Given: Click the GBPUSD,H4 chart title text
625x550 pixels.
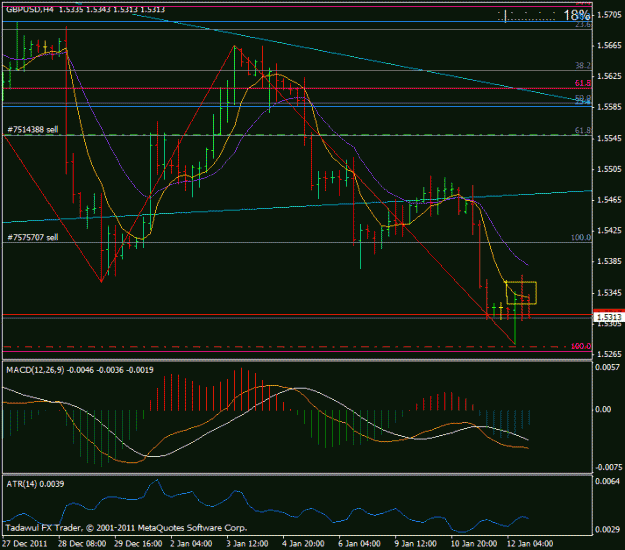Looking at the screenshot, I should pyautogui.click(x=85, y=9).
